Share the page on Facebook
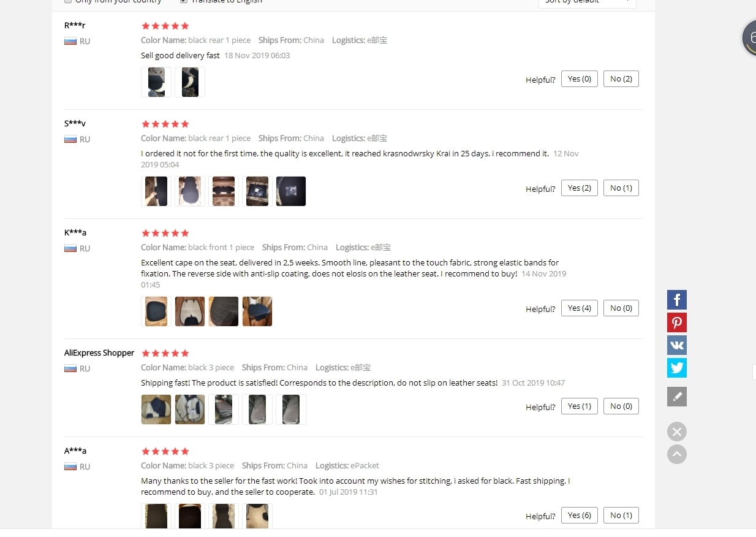This screenshot has height=537, width=756. (677, 300)
